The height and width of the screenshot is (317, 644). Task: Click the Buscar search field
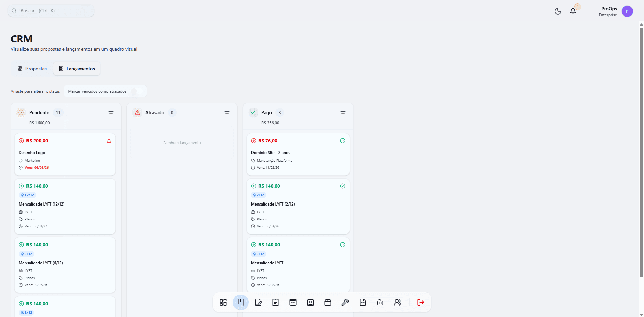(x=50, y=11)
